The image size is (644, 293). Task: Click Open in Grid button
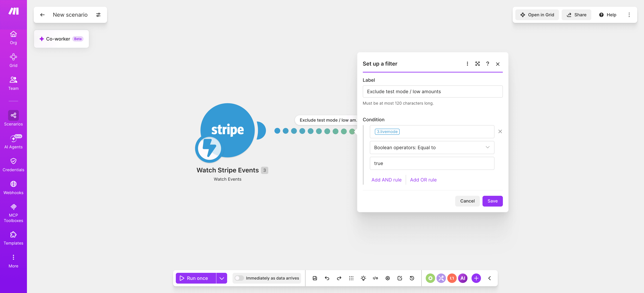point(537,15)
